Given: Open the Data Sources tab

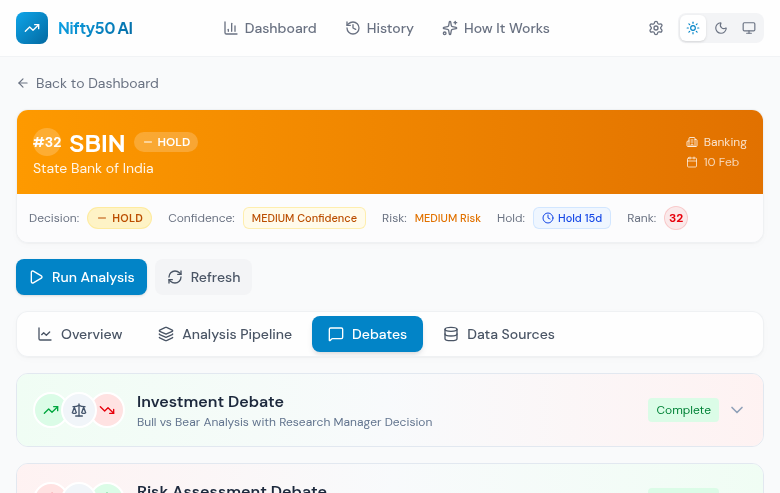Looking at the screenshot, I should pos(499,334).
